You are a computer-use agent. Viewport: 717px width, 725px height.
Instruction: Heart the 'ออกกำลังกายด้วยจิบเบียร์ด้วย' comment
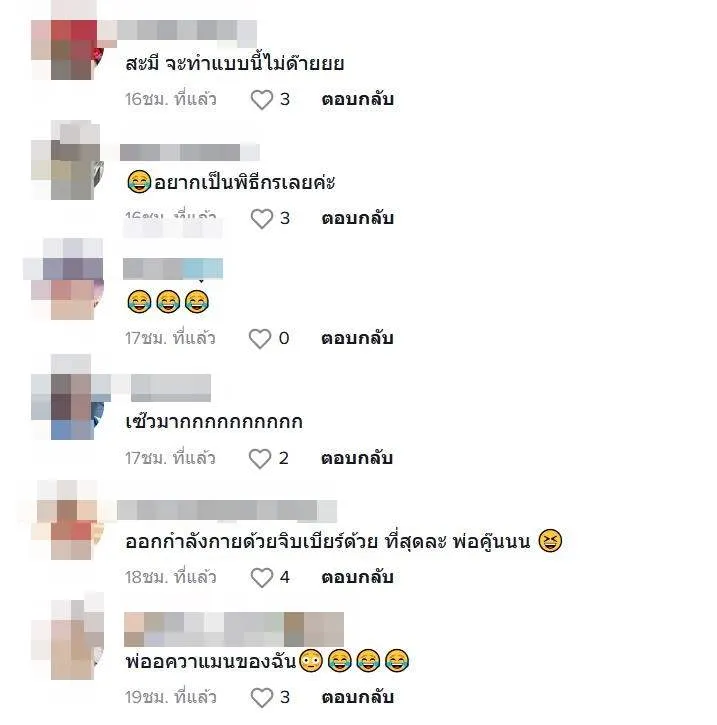262,578
